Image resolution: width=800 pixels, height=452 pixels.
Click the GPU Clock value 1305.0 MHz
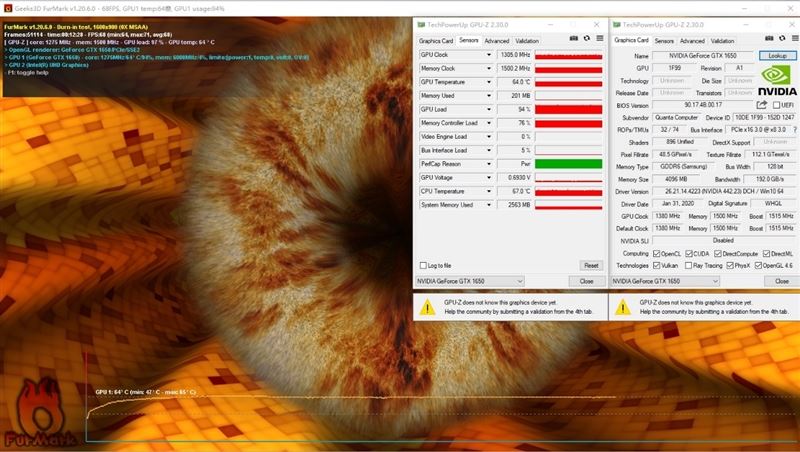tap(514, 55)
